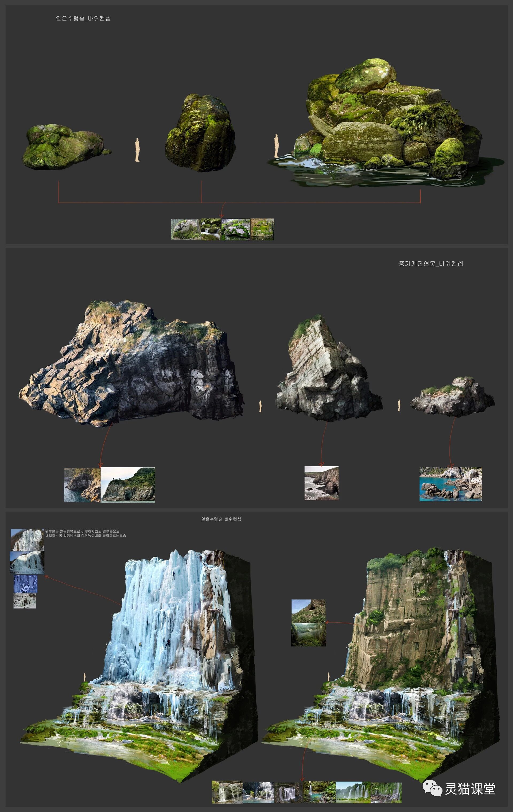
Task: Open the cave opening reference thumbnail
Action: point(308,611)
